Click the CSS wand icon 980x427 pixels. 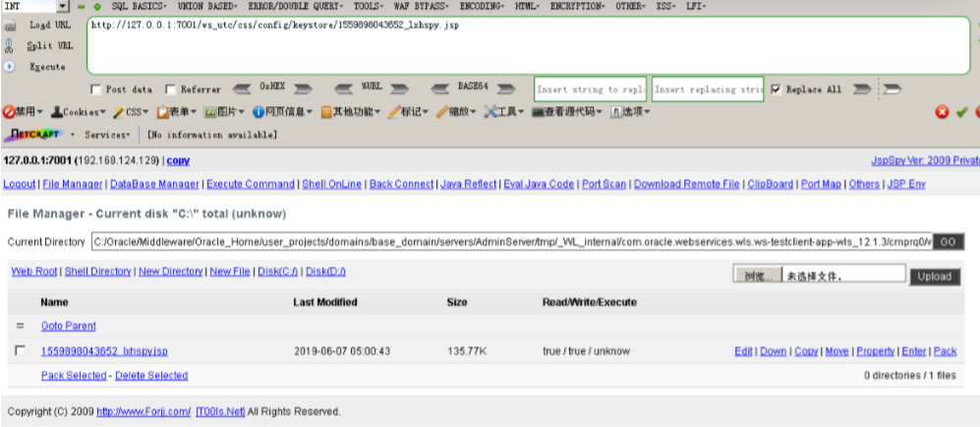pos(119,112)
